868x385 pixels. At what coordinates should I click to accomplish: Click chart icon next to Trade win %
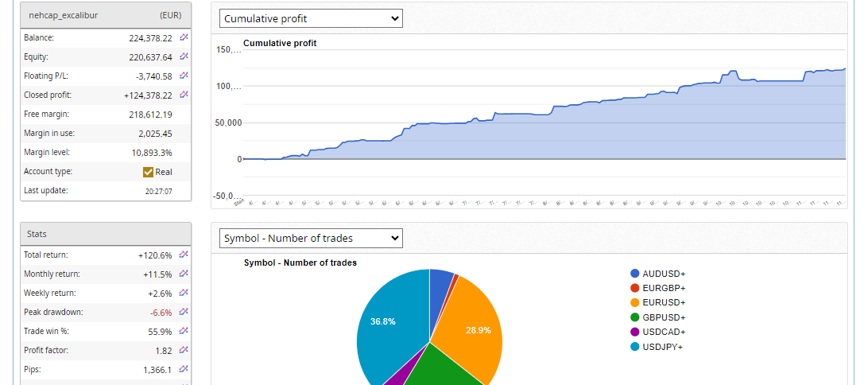pyautogui.click(x=184, y=331)
